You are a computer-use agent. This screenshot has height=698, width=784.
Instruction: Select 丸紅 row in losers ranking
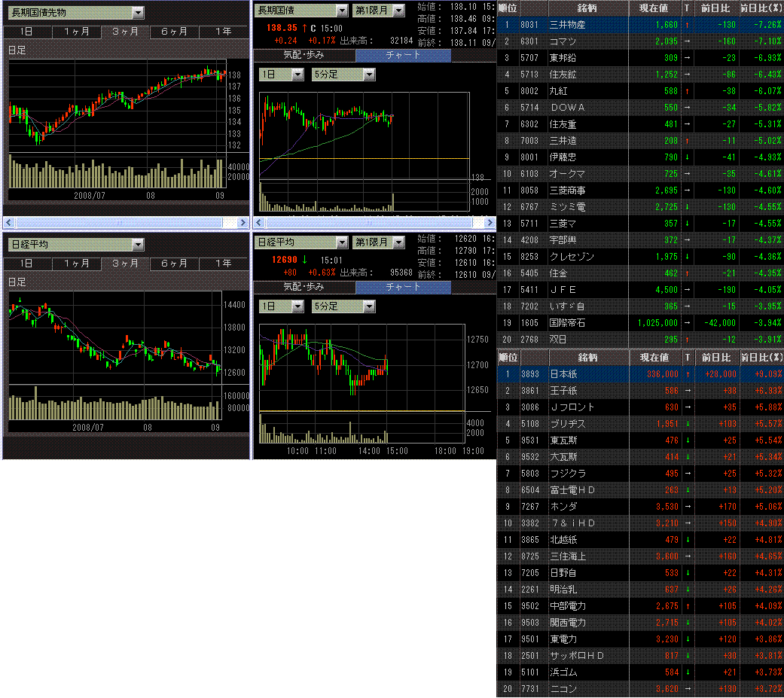pyautogui.click(x=640, y=91)
